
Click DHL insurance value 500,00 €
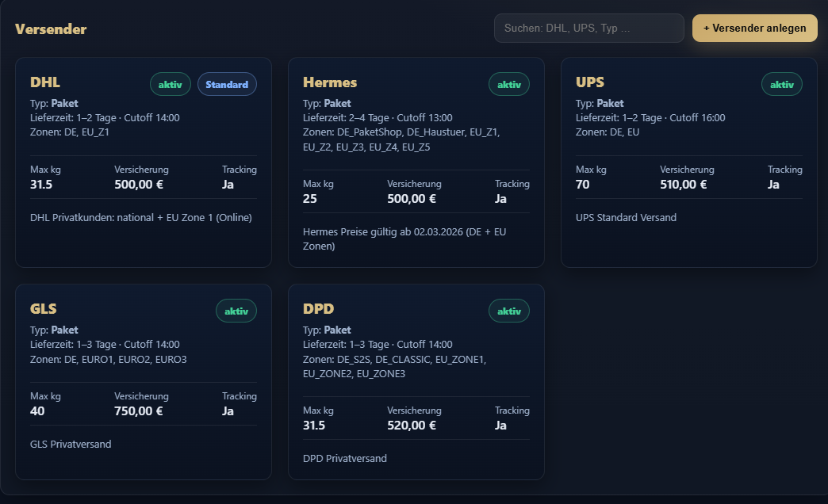click(x=139, y=185)
